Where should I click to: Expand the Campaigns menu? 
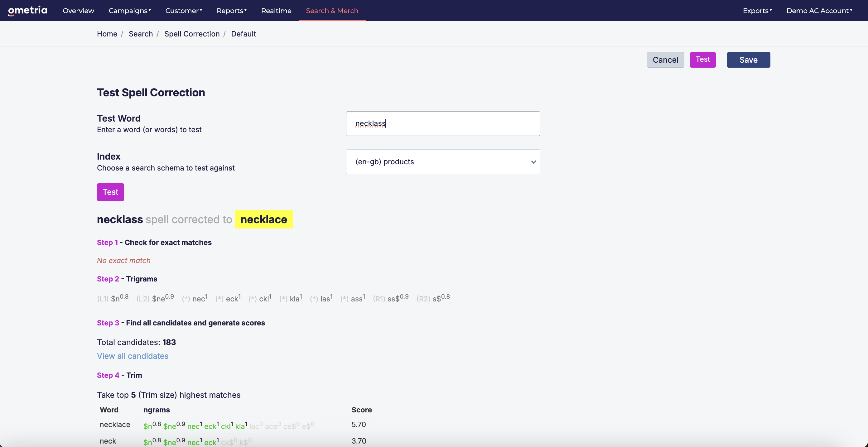pyautogui.click(x=130, y=10)
